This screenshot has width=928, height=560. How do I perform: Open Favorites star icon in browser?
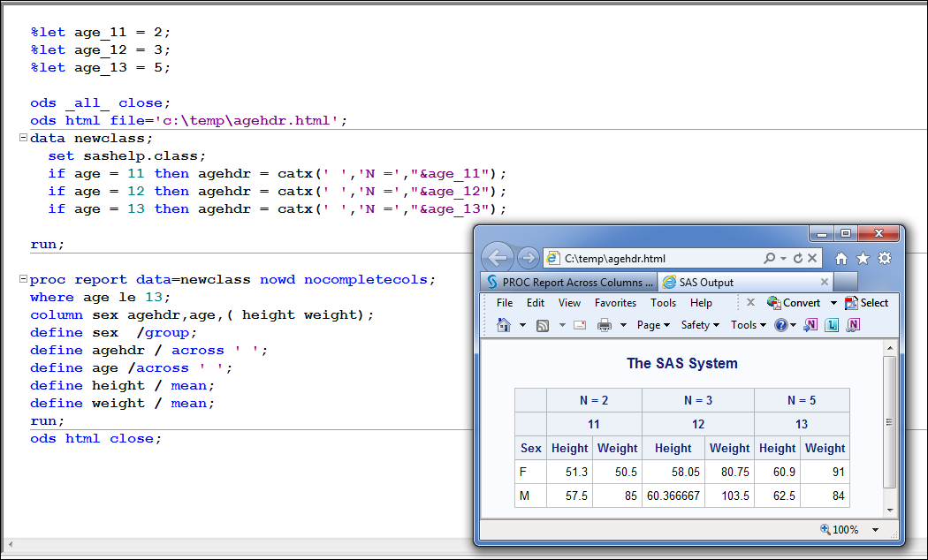click(863, 259)
